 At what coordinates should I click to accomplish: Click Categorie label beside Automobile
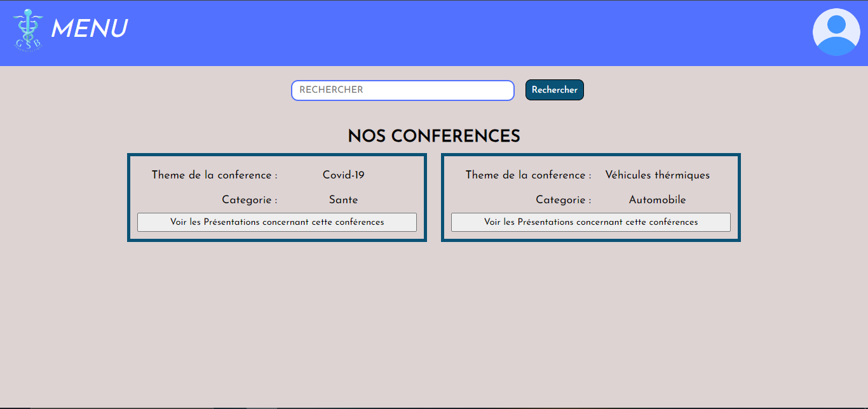(x=563, y=200)
